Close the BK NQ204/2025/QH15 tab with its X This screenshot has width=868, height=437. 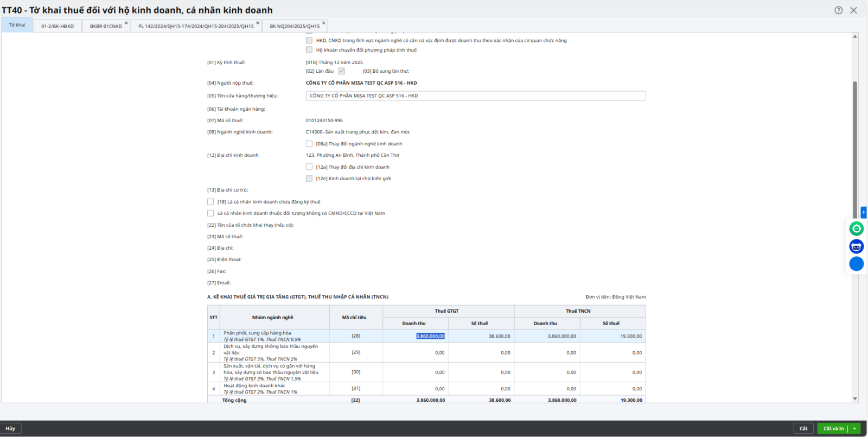(x=324, y=23)
